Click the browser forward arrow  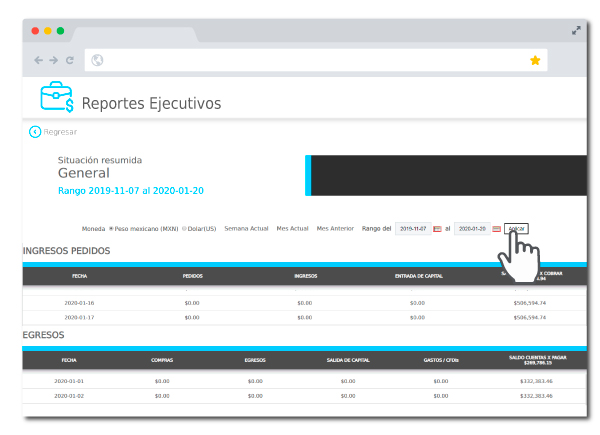click(54, 60)
